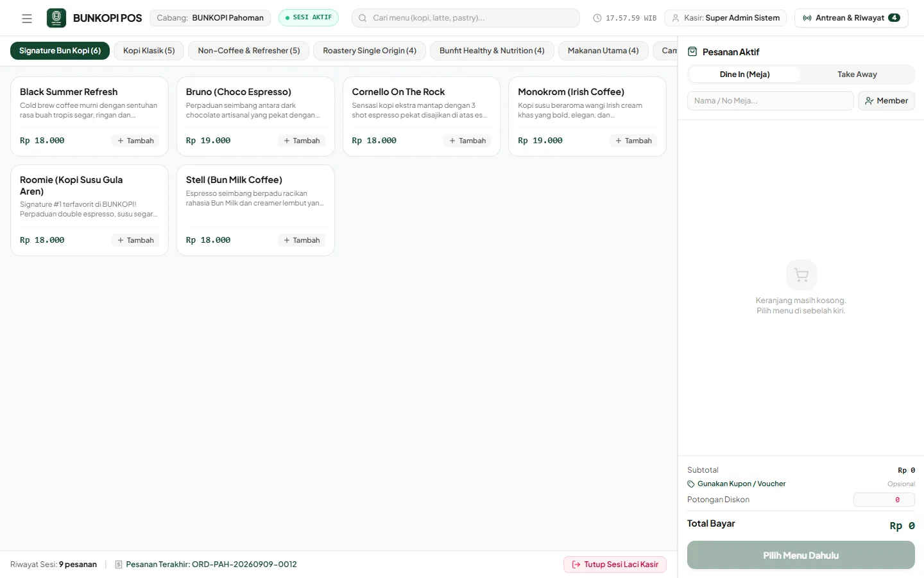Click the Member button

tap(886, 101)
